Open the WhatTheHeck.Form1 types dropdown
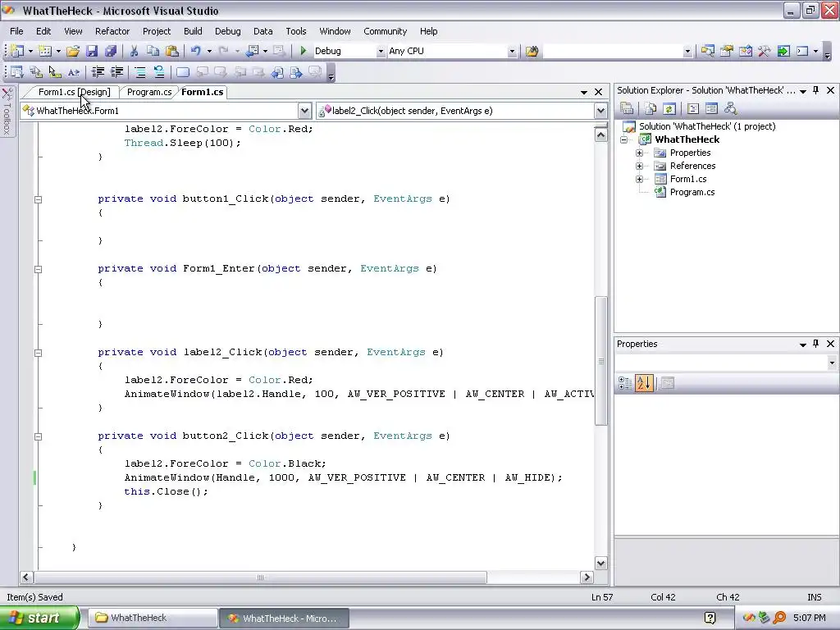Screen dimensions: 840x630 (x=304, y=111)
